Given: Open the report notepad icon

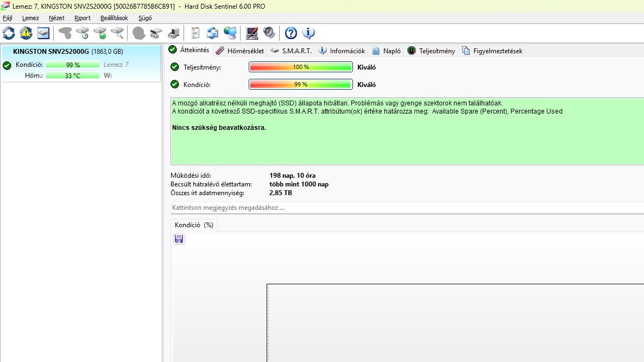Looking at the screenshot, I should [x=195, y=33].
